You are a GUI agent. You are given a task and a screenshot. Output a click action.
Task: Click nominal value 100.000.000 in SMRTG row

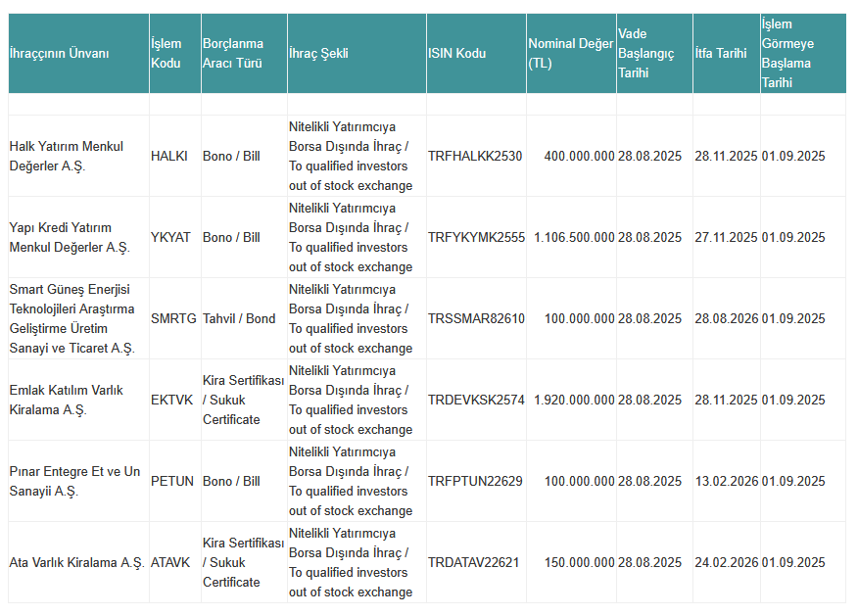point(580,319)
